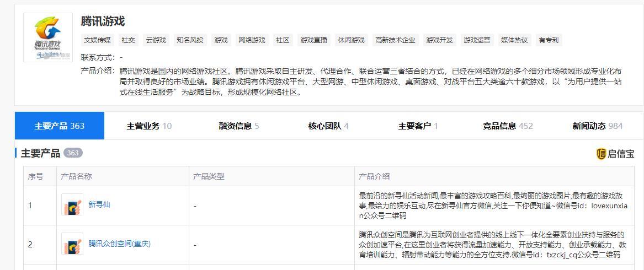
Task: Click the 知名风投 tag
Action: (x=190, y=40)
